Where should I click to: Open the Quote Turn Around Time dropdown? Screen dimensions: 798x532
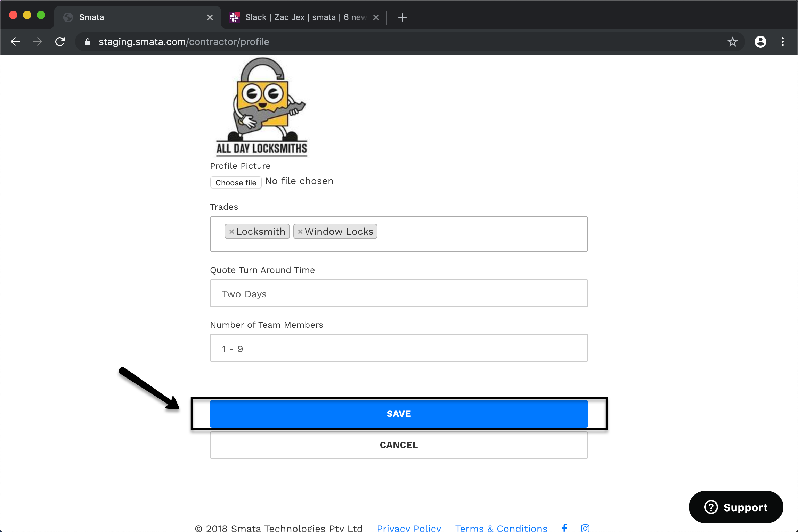tap(399, 293)
